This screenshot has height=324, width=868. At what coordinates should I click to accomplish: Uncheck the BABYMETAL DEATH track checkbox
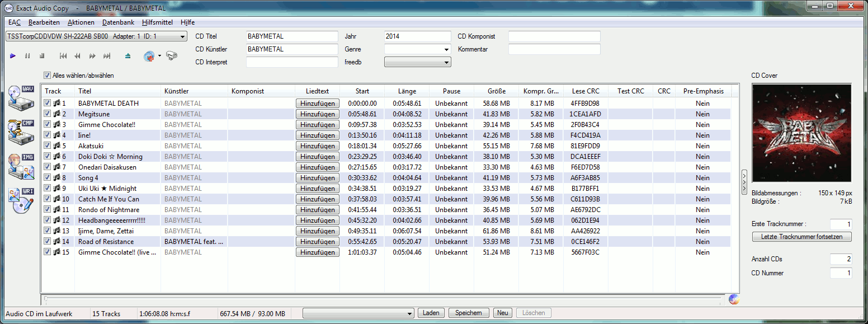tap(48, 103)
